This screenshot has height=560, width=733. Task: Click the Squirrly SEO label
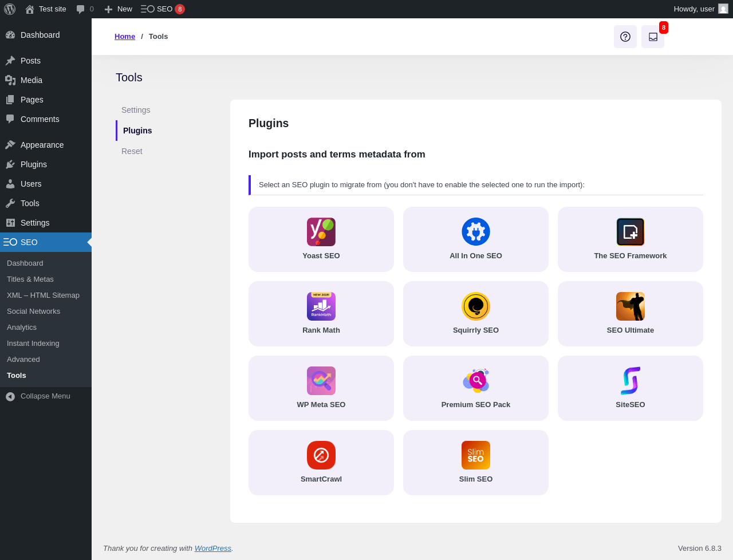476,330
